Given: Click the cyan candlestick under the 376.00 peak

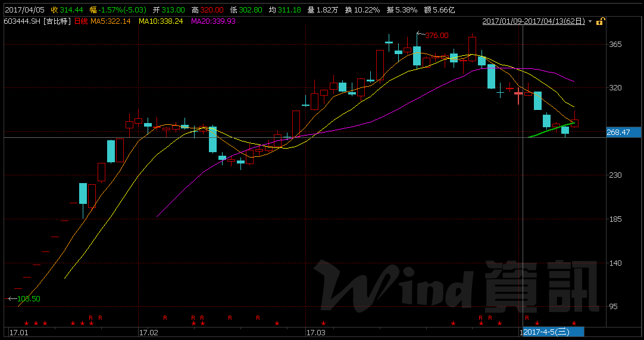Looking at the screenshot, I should click(x=417, y=56).
